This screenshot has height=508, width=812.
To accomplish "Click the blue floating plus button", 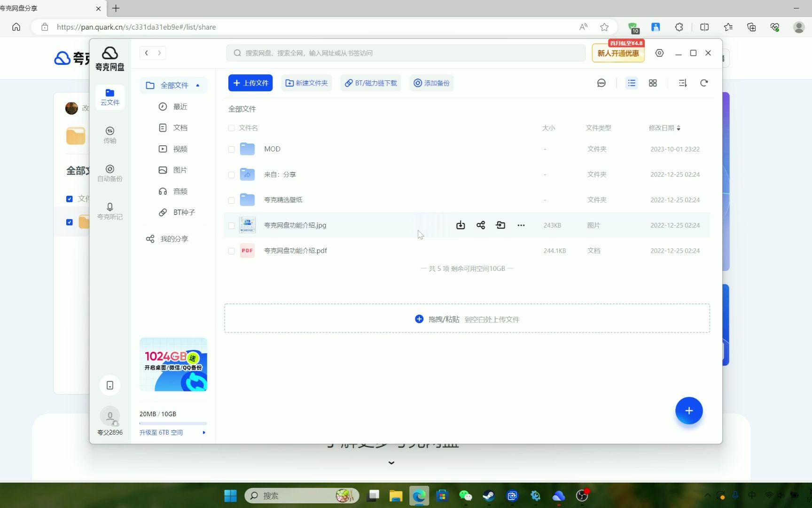I will pyautogui.click(x=689, y=411).
